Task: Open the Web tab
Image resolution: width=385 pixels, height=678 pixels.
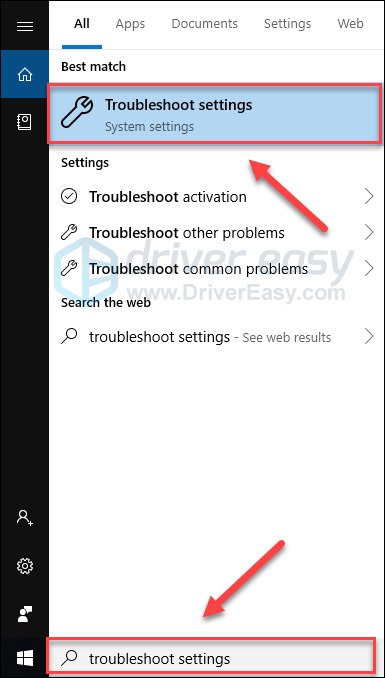Action: 350,23
